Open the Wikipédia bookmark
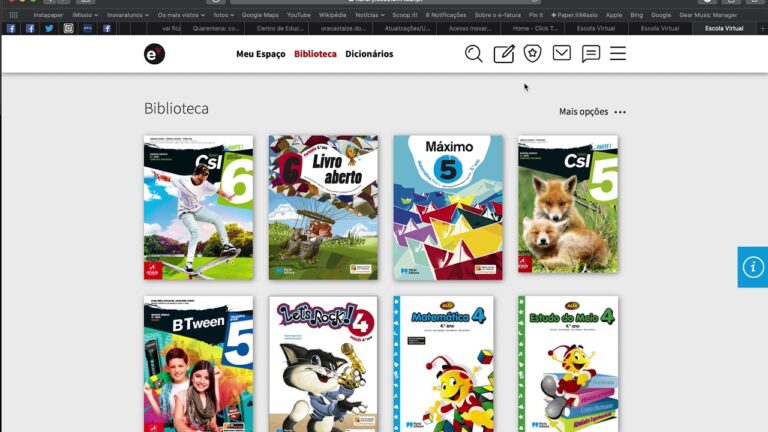 (x=333, y=15)
